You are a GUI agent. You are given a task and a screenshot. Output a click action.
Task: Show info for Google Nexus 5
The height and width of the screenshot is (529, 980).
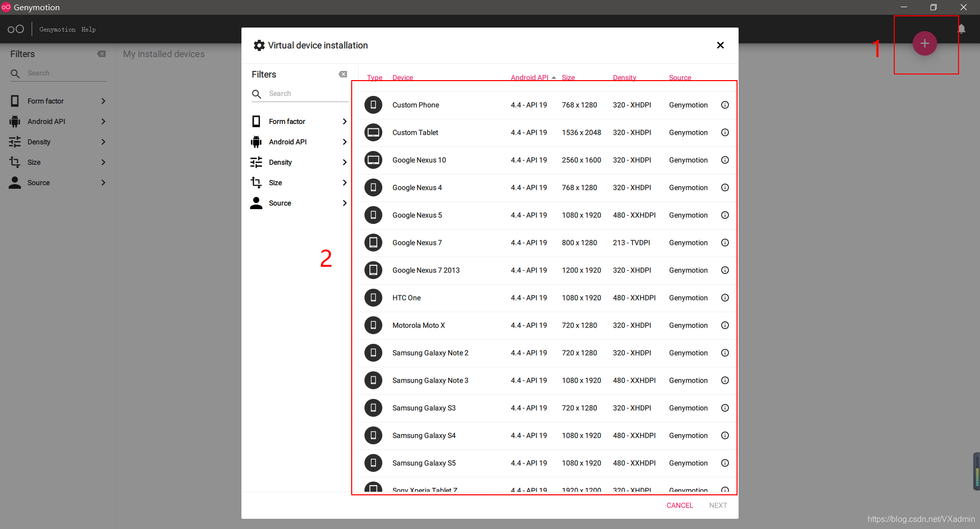(x=725, y=215)
